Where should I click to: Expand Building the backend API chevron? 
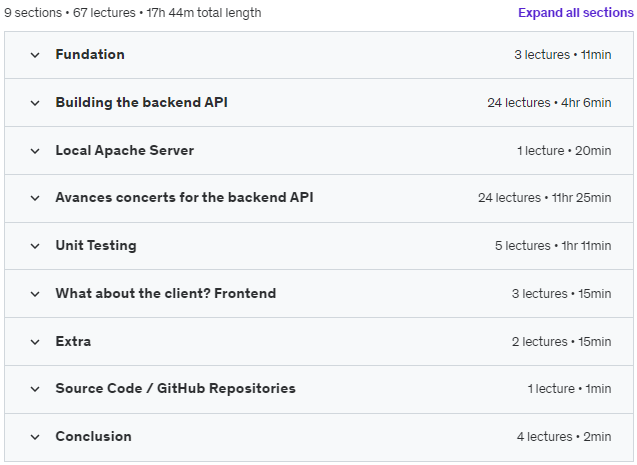(35, 103)
